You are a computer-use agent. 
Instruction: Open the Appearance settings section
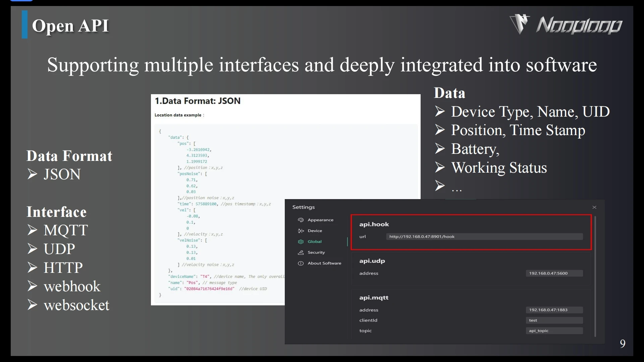click(320, 220)
